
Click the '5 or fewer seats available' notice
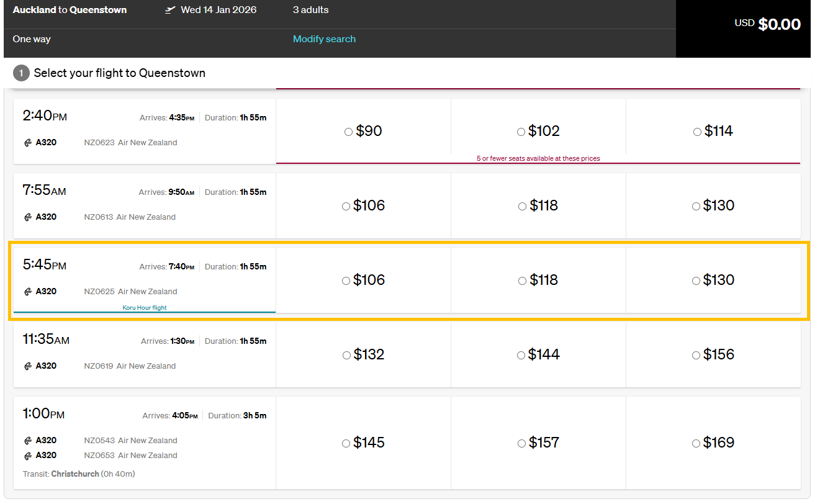538,158
